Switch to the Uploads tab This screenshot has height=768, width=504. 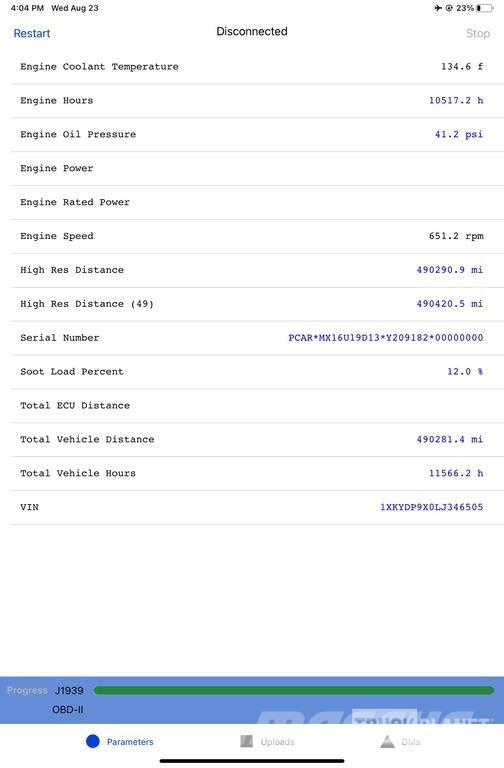(x=267, y=742)
